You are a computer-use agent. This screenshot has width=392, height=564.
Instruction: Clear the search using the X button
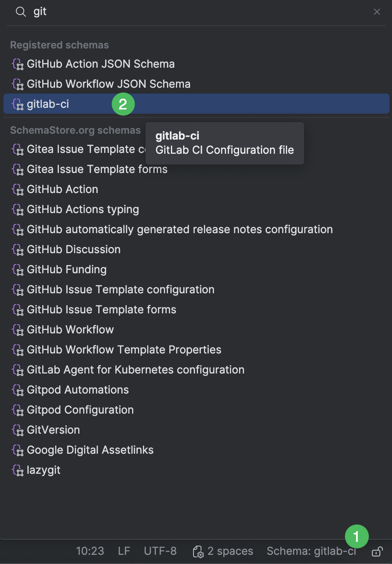[377, 12]
